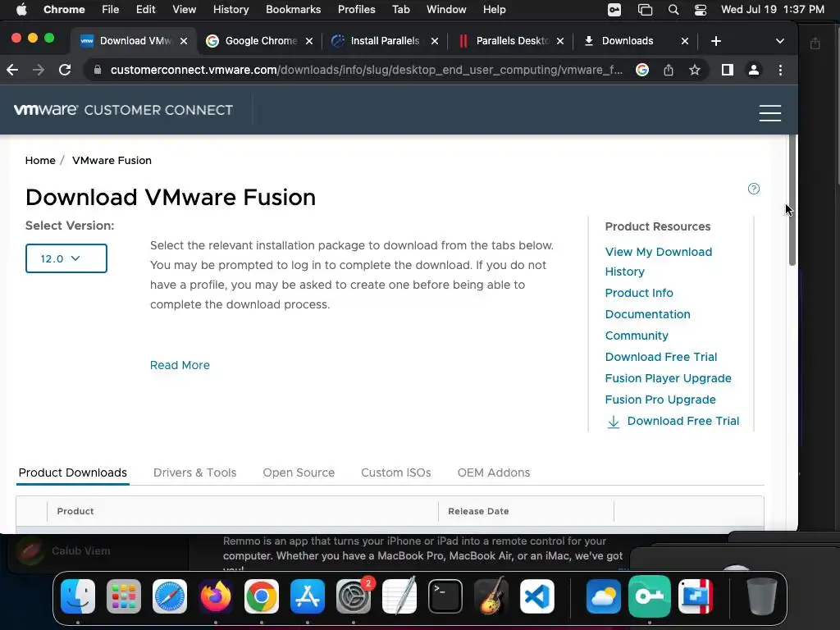
Task: Open GarageBand from the dock
Action: click(491, 596)
